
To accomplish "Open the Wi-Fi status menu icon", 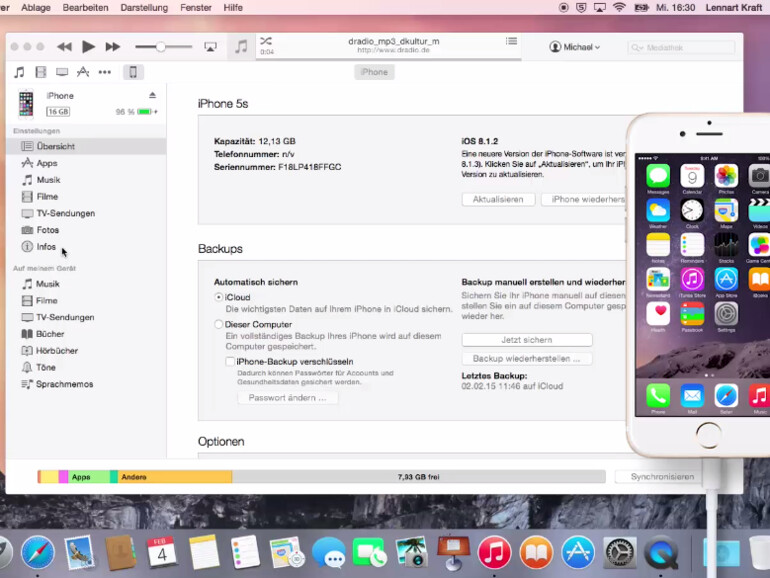I will pos(619,7).
